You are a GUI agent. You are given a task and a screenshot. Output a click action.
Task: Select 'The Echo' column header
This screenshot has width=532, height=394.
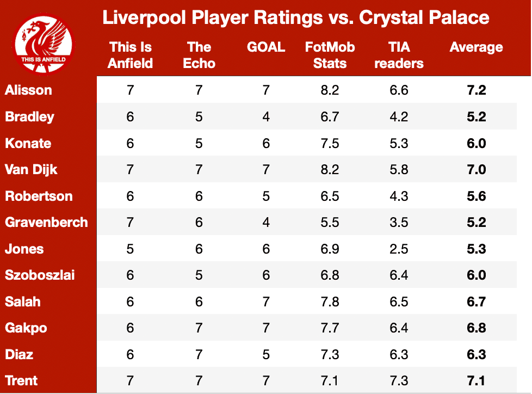point(199,56)
